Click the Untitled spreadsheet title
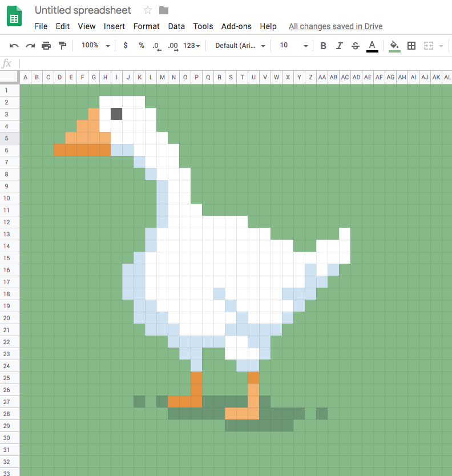Viewport: 452px width, 476px height. [83, 10]
